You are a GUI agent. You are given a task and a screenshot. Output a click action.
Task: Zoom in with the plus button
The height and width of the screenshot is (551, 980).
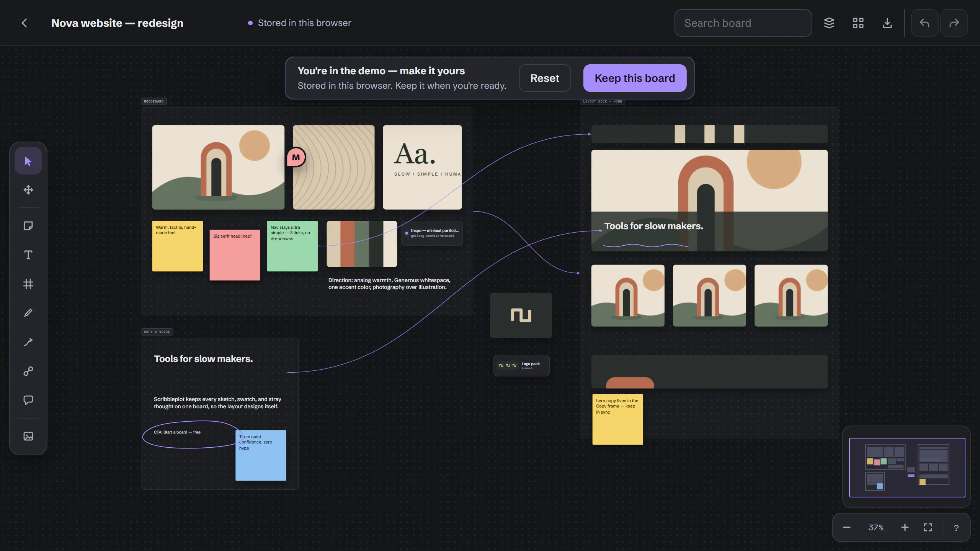(x=905, y=528)
